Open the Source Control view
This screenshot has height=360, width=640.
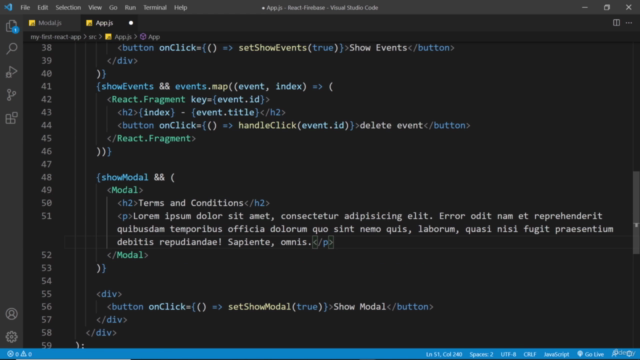pos(11,95)
